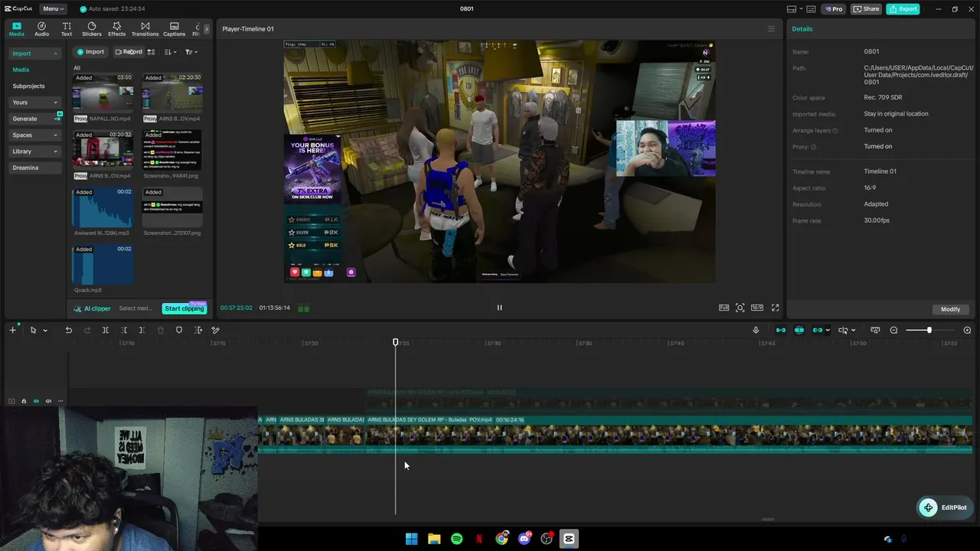Click the AI clipper button
Viewport: 980px width, 551px height.
click(x=93, y=308)
